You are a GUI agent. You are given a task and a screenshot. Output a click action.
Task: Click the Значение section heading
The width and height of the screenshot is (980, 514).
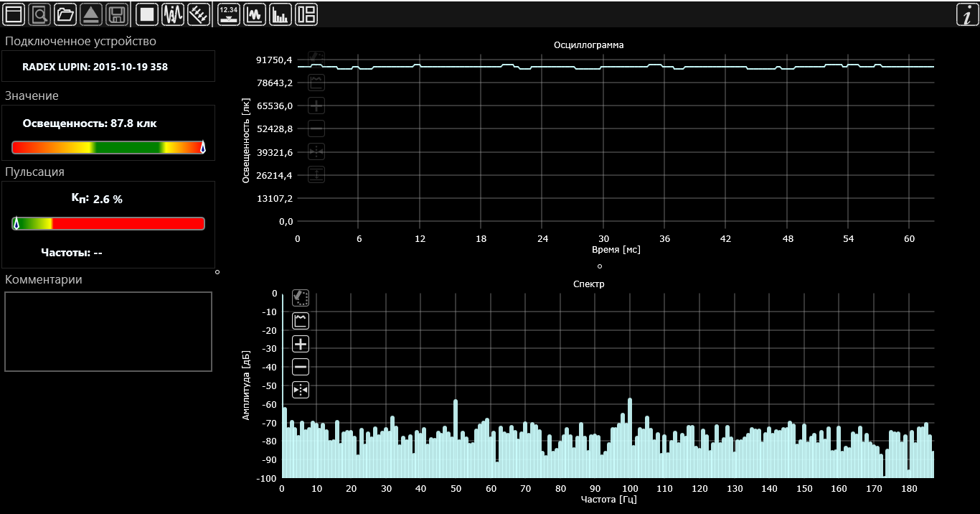click(32, 95)
